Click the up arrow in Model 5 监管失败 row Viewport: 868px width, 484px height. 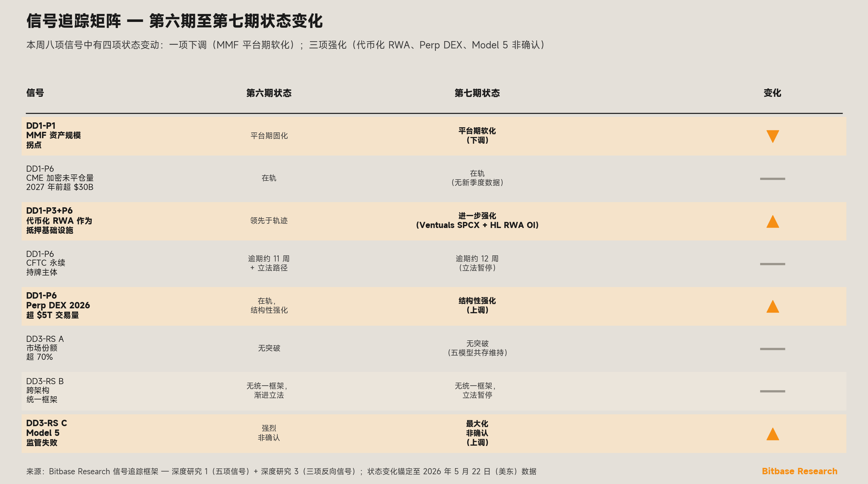(772, 434)
